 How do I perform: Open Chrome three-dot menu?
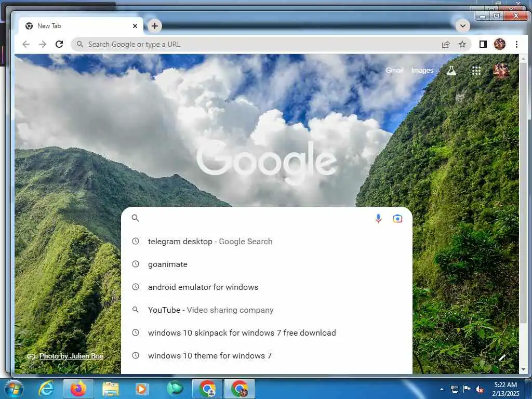tap(516, 44)
